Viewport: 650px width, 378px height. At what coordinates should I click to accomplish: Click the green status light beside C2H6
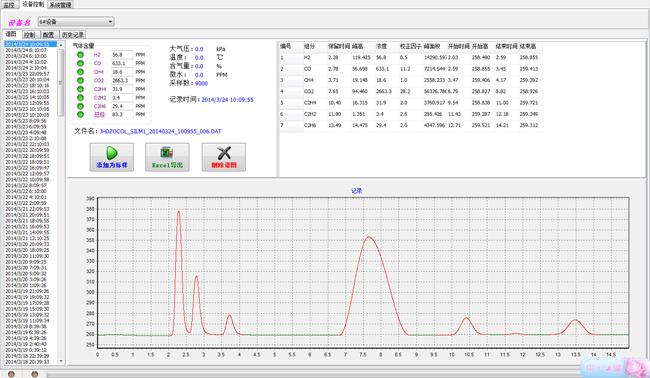[80, 106]
